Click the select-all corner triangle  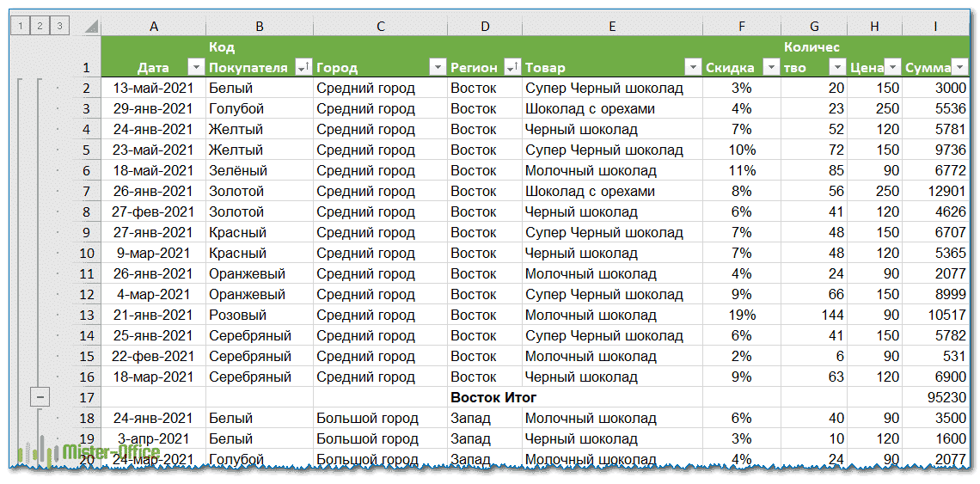[89, 27]
